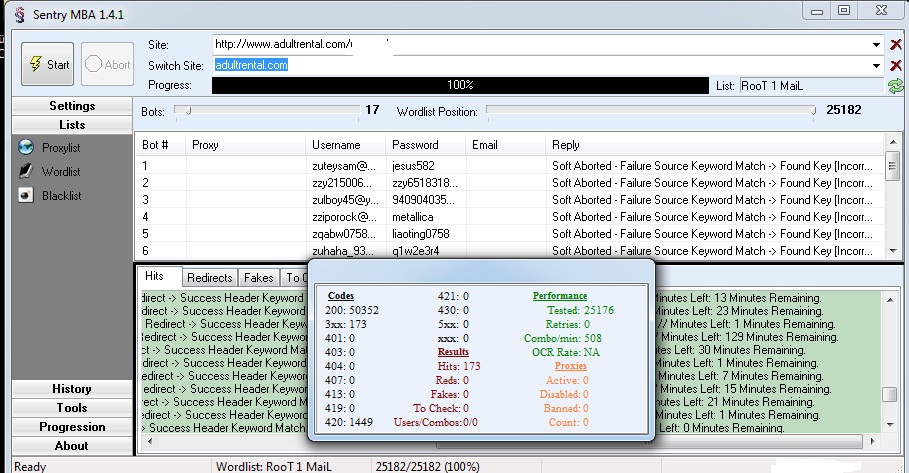Expand the Site URL dropdown arrow
The height and width of the screenshot is (473, 909).
click(877, 45)
